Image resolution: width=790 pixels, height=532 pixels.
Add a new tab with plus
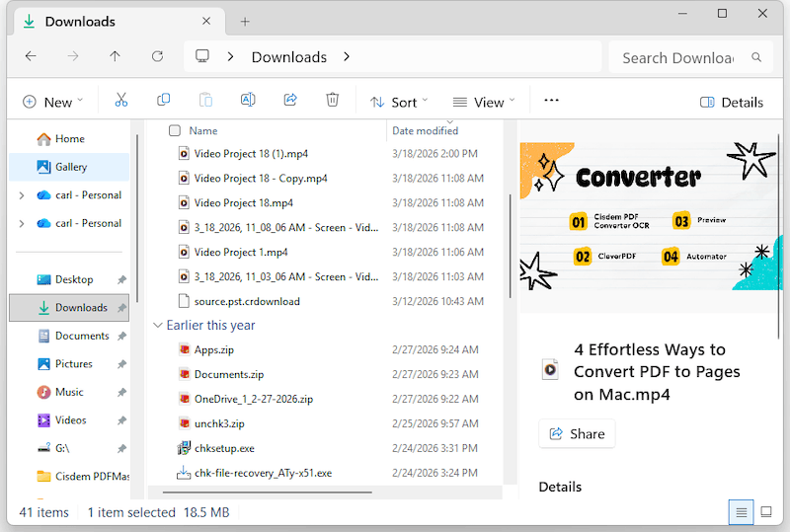(x=245, y=22)
